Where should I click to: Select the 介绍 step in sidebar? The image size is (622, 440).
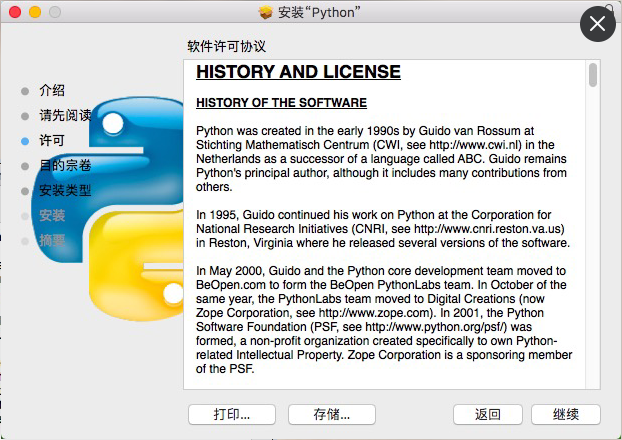pos(52,90)
